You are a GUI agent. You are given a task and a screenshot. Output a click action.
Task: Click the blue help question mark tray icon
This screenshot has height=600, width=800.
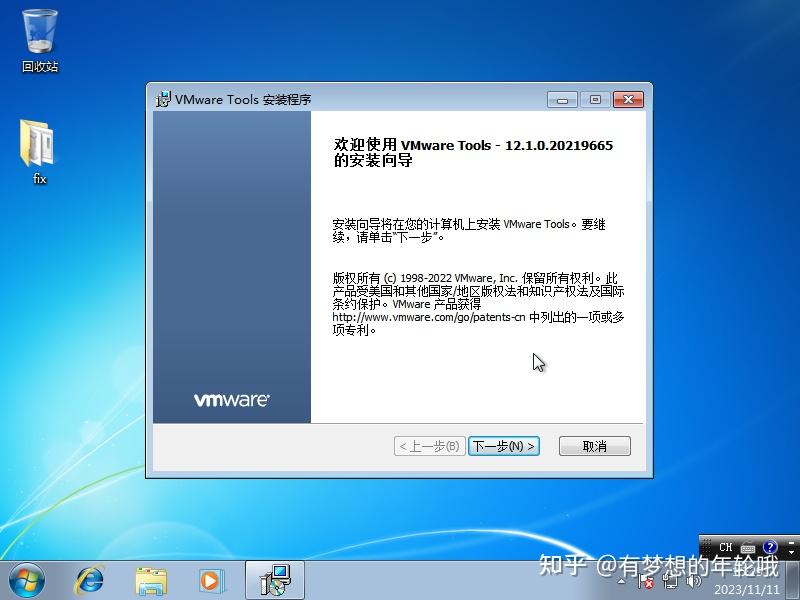[768, 547]
